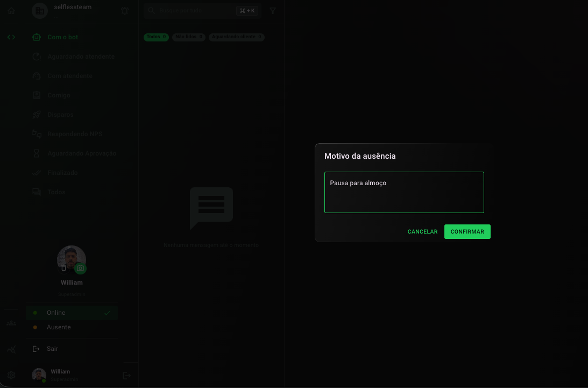Open the filter funnel icon
Image resolution: width=588 pixels, height=388 pixels.
point(273,11)
